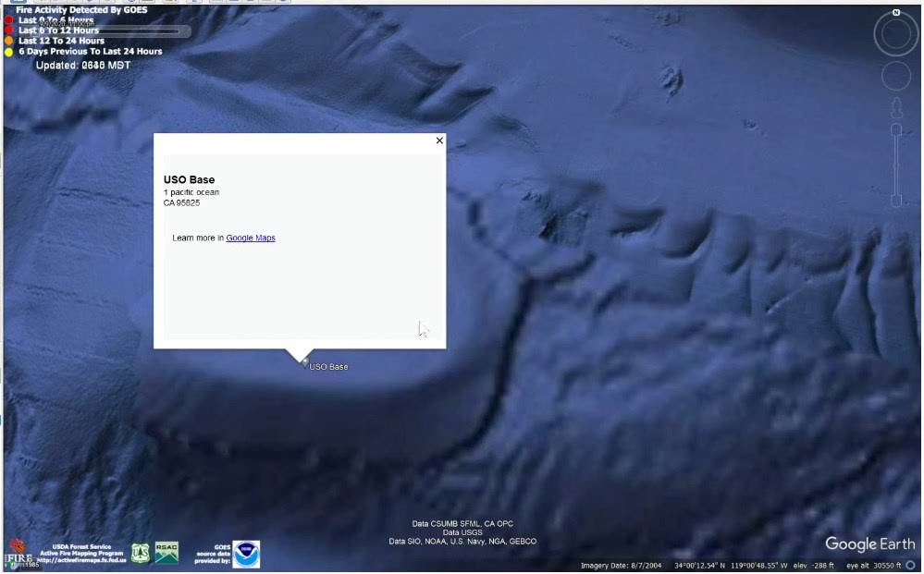924x574 pixels.
Task: Click 'GOES source data provided by' text
Action: (x=213, y=554)
